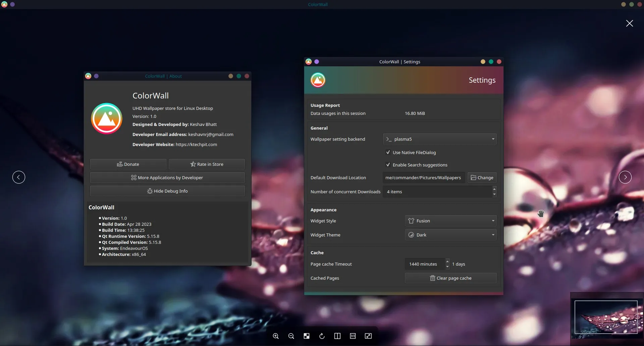Select the zoom out tool
Image resolution: width=644 pixels, height=346 pixels.
tap(291, 336)
